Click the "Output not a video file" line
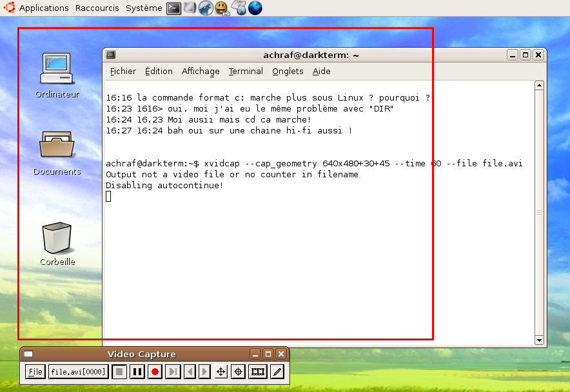Screen dimensions: 570x392 [232, 175]
